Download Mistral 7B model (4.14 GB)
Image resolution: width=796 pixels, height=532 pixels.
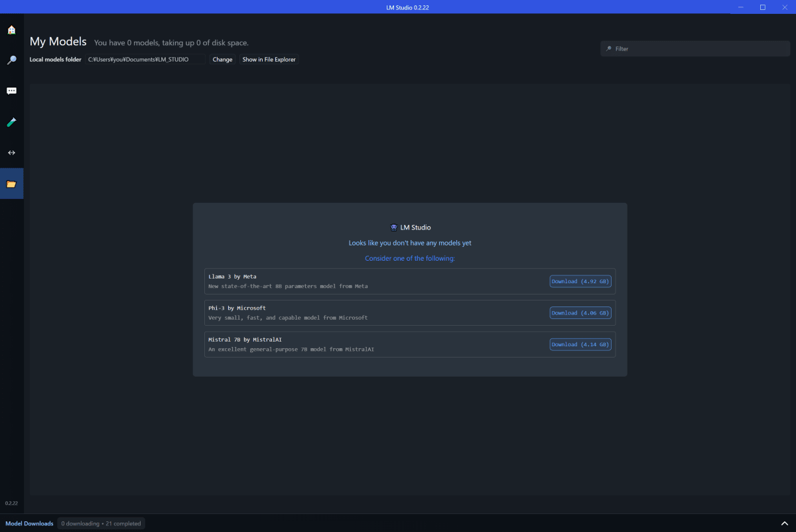(580, 344)
